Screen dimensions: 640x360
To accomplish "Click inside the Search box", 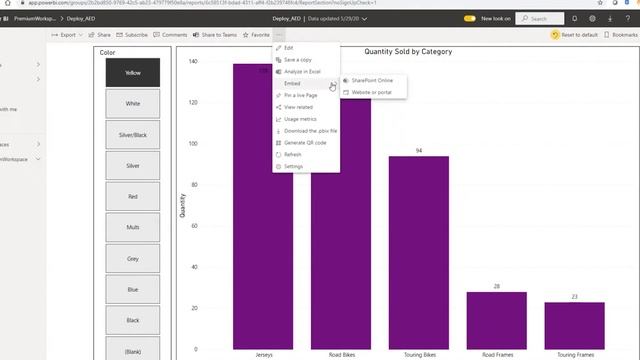I will click(540, 19).
